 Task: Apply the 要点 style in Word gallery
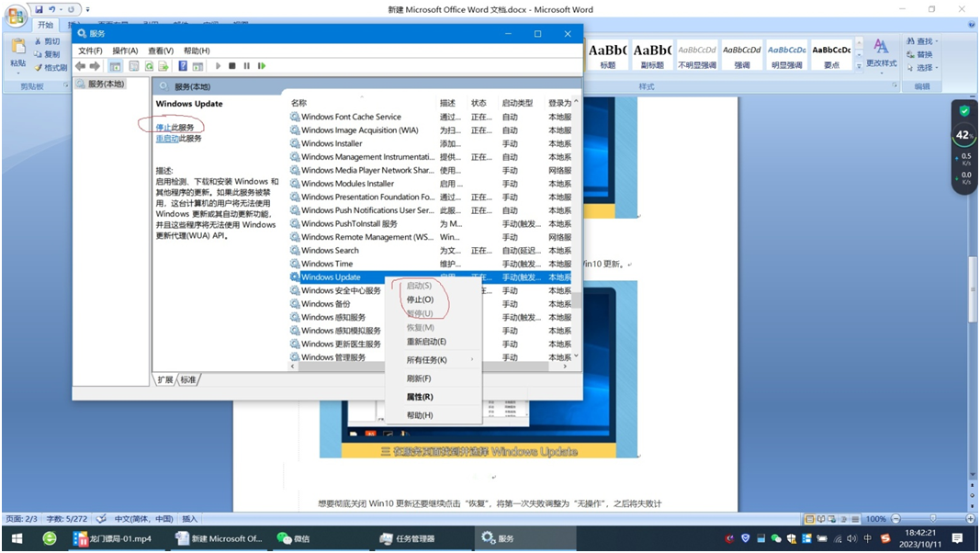(x=831, y=55)
